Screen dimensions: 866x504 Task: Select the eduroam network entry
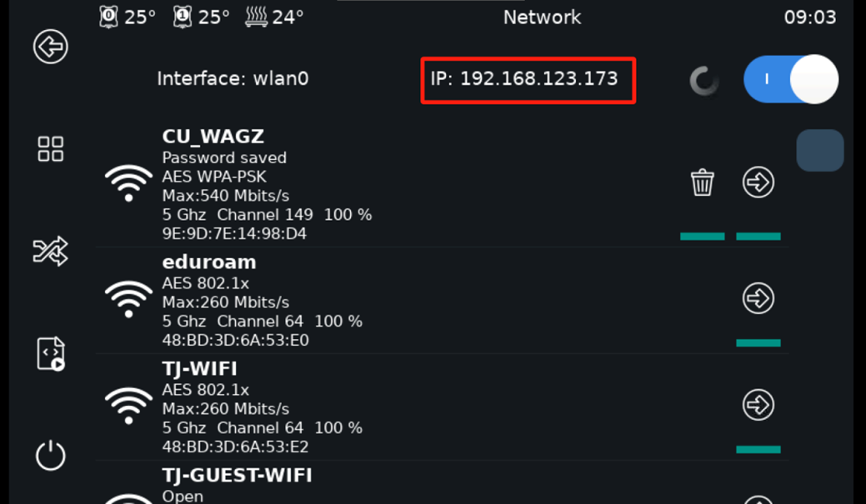point(209,262)
